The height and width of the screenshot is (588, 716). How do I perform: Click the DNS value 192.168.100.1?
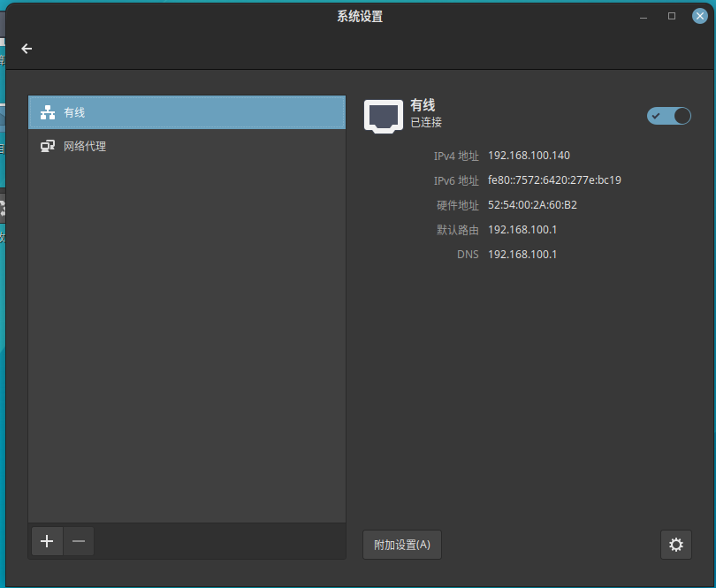[522, 255]
